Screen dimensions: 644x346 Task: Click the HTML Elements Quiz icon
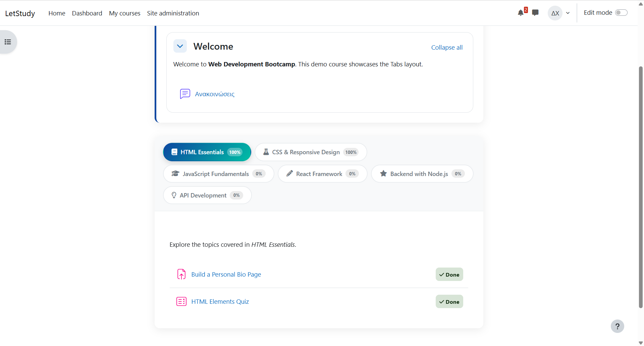pos(181,301)
